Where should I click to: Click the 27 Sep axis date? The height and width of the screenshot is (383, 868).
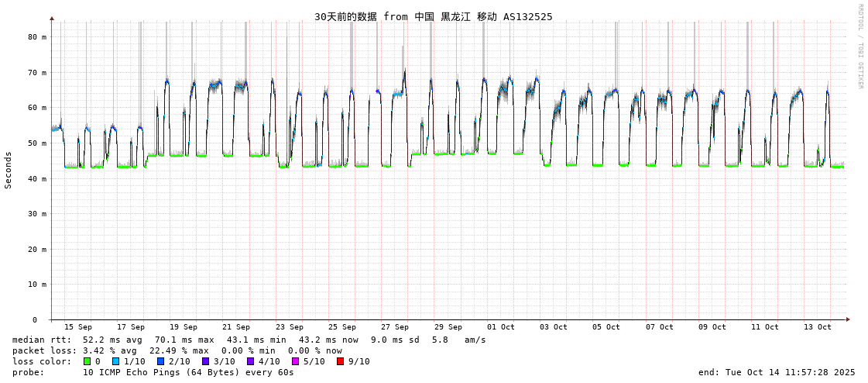(395, 327)
